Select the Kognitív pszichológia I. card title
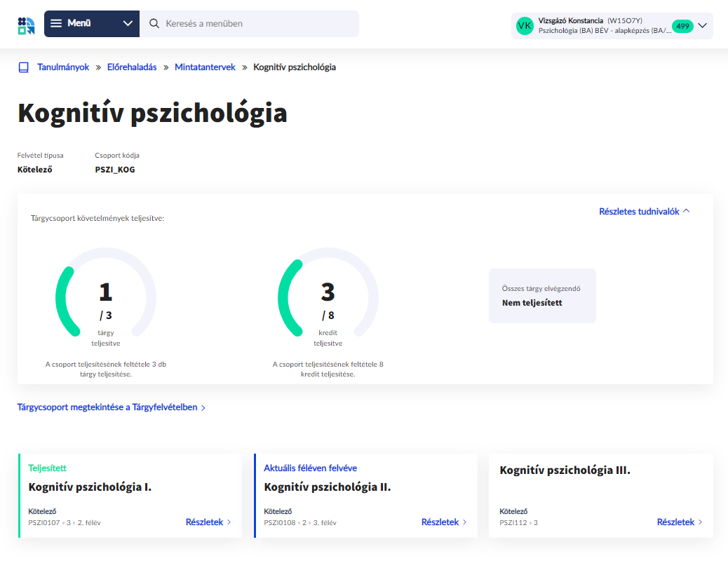This screenshot has height=570, width=728. pyautogui.click(x=90, y=487)
